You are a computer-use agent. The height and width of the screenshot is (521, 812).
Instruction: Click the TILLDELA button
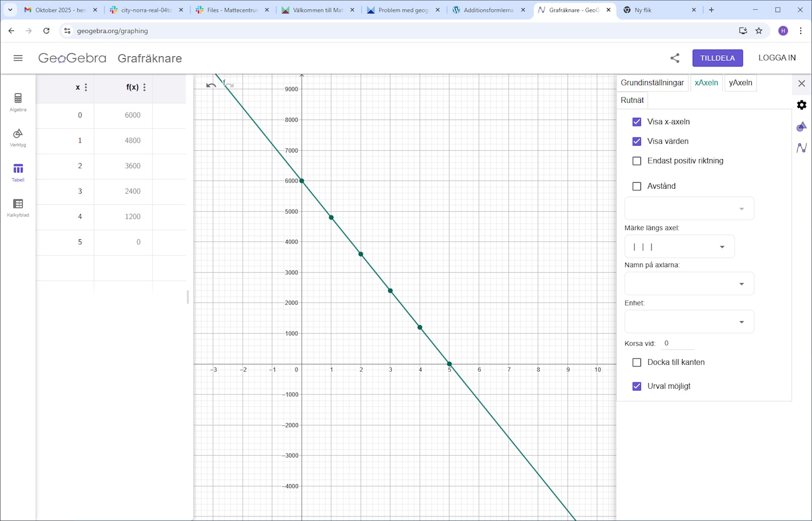[717, 58]
